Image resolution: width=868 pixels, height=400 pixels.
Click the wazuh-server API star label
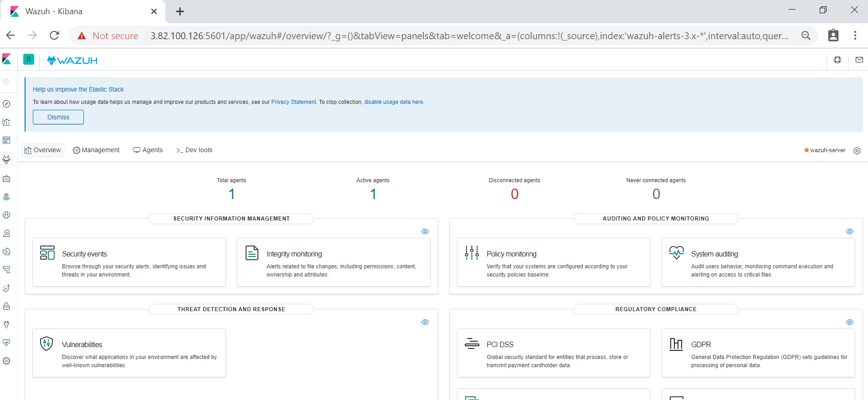point(824,150)
